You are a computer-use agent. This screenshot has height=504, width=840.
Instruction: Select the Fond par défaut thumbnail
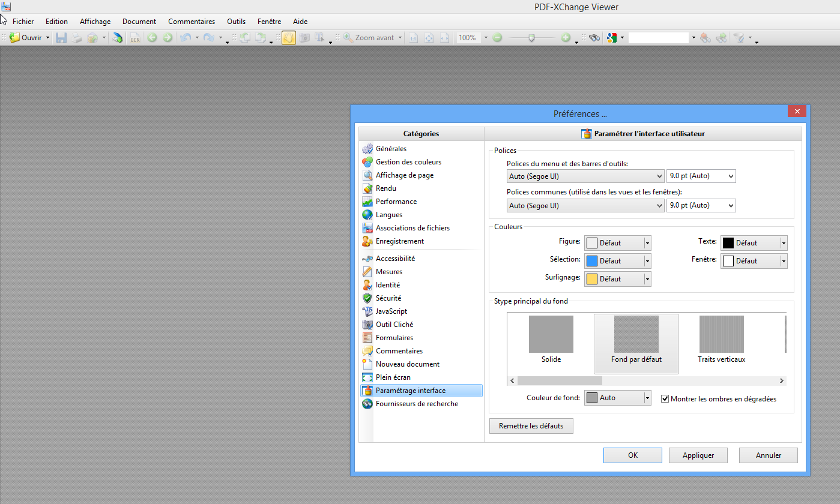[636, 343]
